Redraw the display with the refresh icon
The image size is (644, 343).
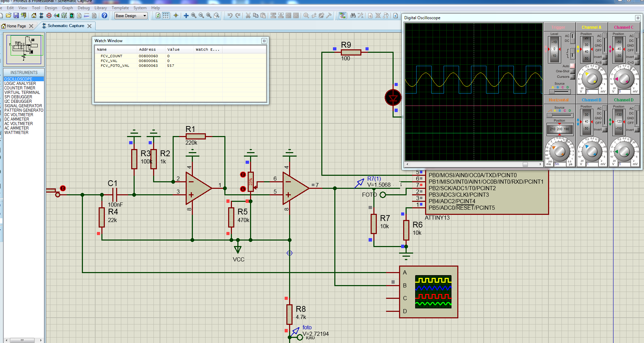tap(158, 15)
